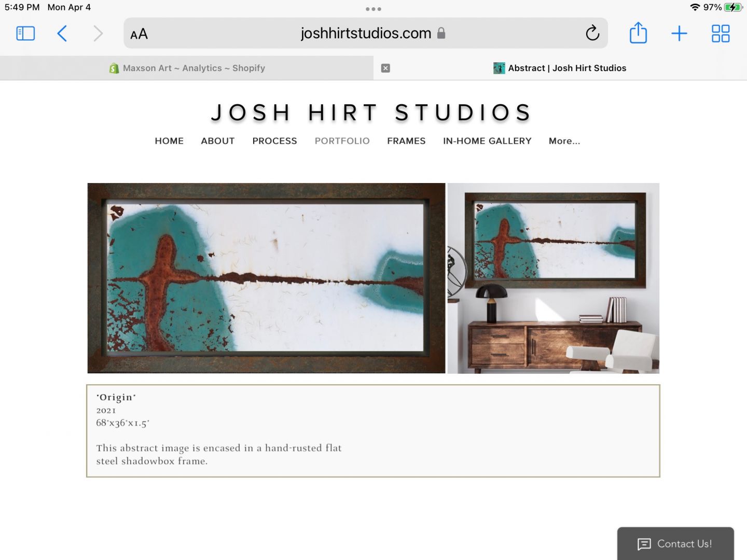Viewport: 747px width, 560px height.
Task: Open the AA reader and text size menu
Action: click(x=139, y=34)
